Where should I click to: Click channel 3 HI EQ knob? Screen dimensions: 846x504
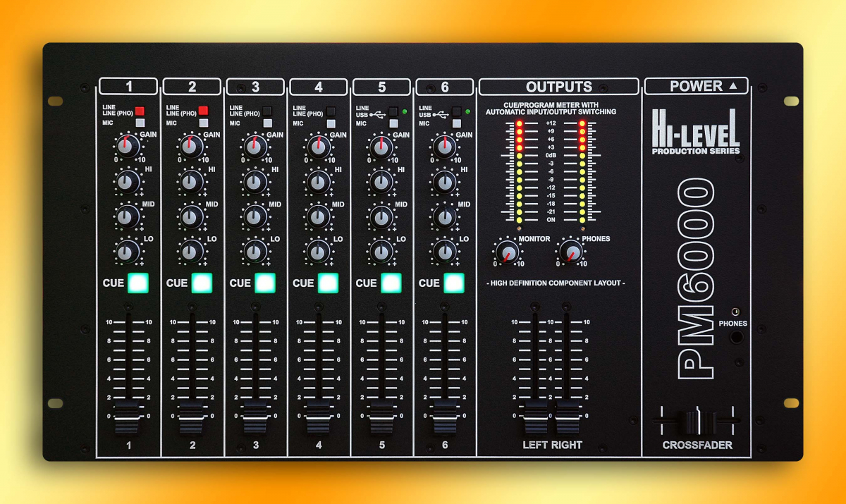pyautogui.click(x=255, y=182)
